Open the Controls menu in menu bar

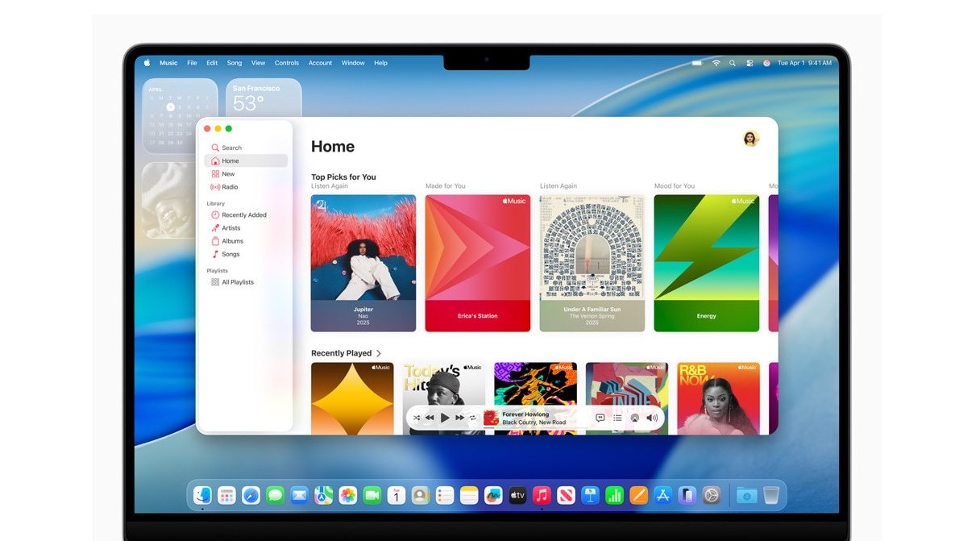click(x=286, y=63)
